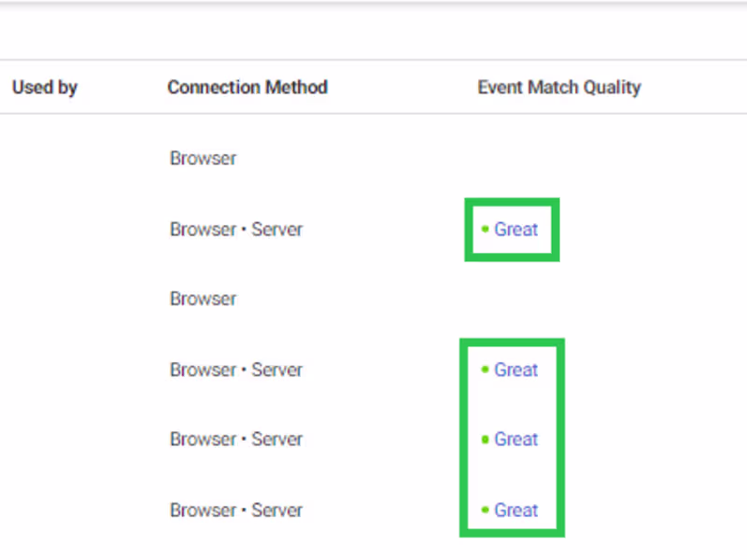Select the Browser entry in the first row

coord(203,159)
